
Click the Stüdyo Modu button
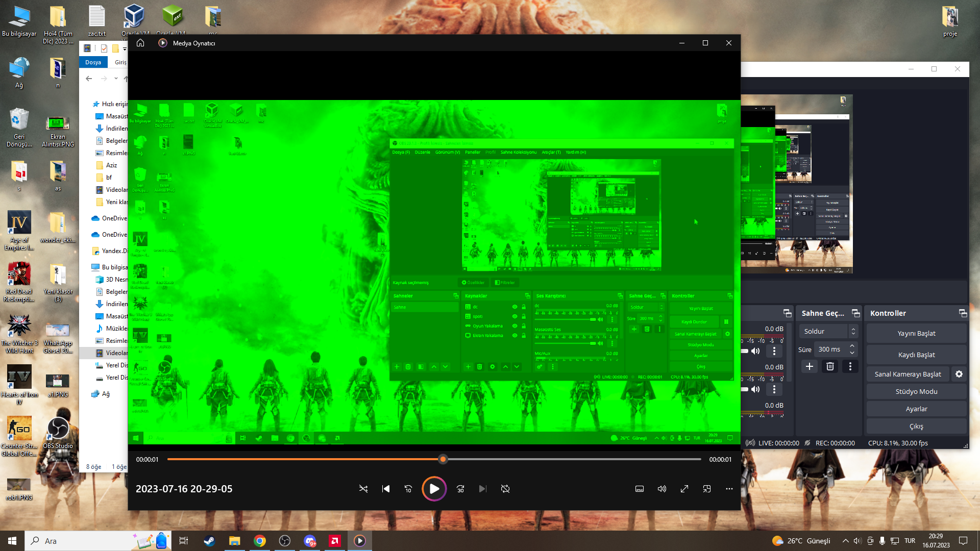pos(916,391)
